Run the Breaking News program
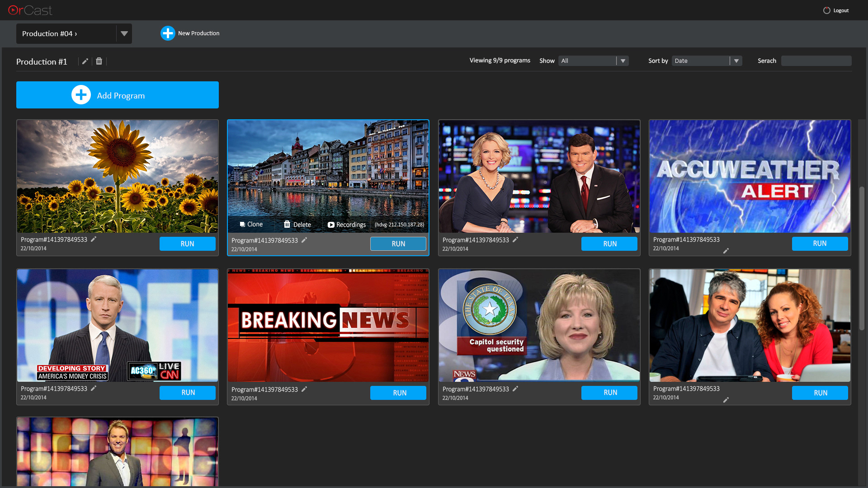Screen dimensions: 868x488 tap(398, 393)
